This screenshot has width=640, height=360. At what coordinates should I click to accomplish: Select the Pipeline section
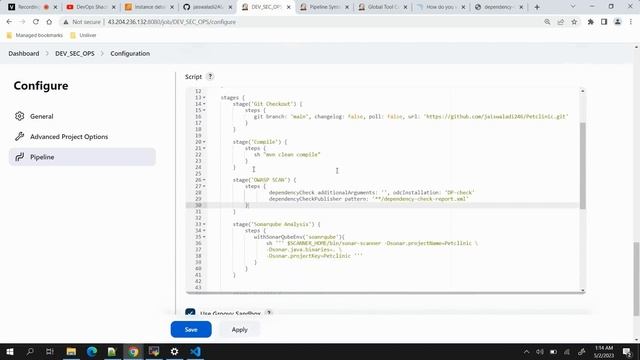pyautogui.click(x=82, y=157)
